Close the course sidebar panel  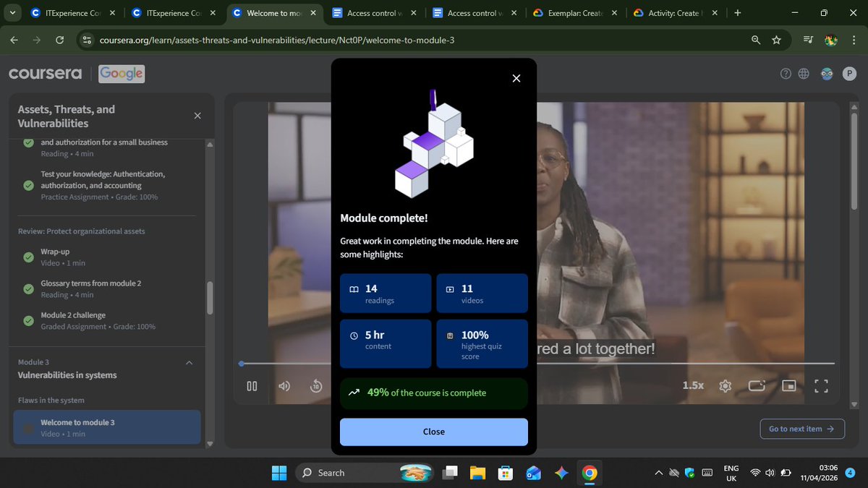197,116
